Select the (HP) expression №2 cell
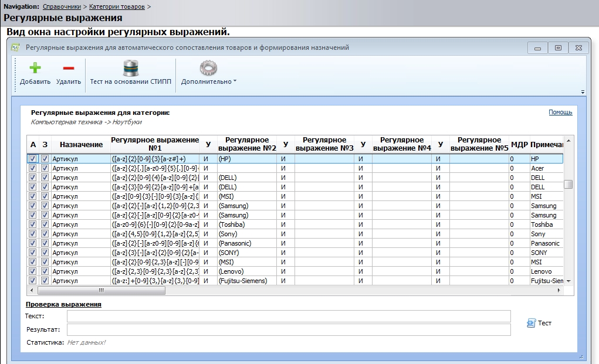The image size is (599, 364). click(247, 158)
